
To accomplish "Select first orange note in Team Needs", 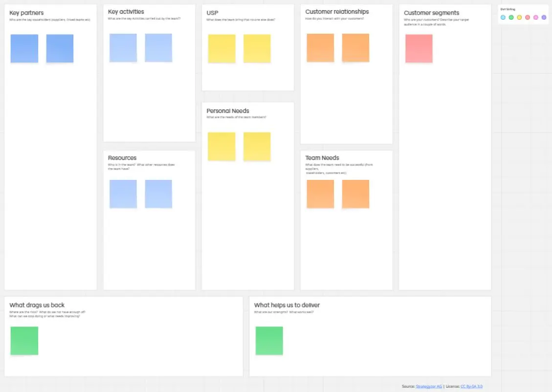I will tap(320, 194).
